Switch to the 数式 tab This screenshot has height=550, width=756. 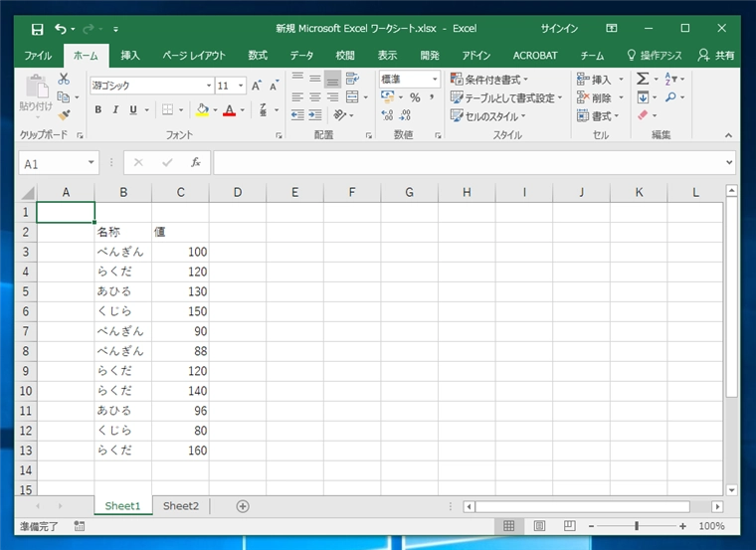[258, 56]
